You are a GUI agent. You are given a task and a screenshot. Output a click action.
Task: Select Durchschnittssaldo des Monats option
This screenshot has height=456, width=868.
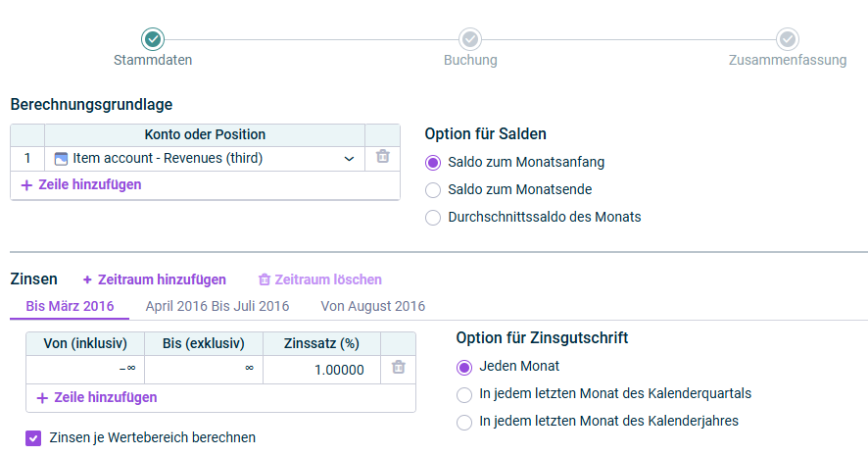pyautogui.click(x=433, y=217)
